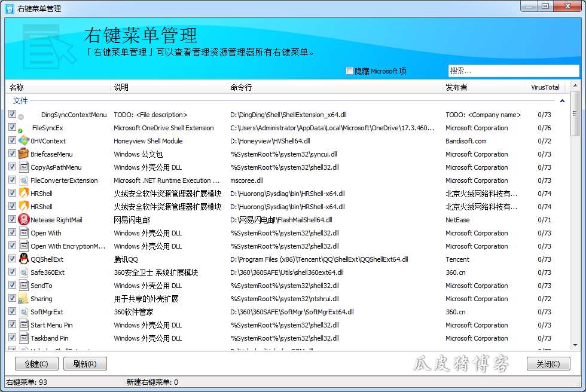
Task: Click the 0HVContext Honeyview icon
Action: (x=23, y=141)
